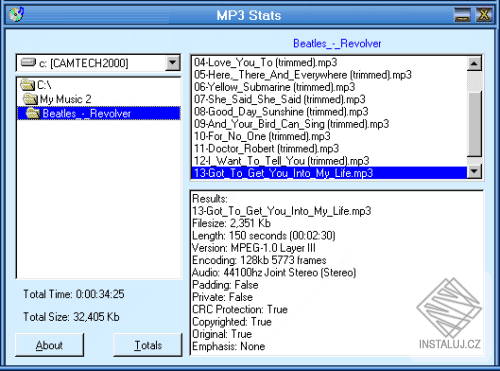The image size is (500, 371).
Task: Click the Total Size: 32,405 Kb label
Action: [71, 317]
